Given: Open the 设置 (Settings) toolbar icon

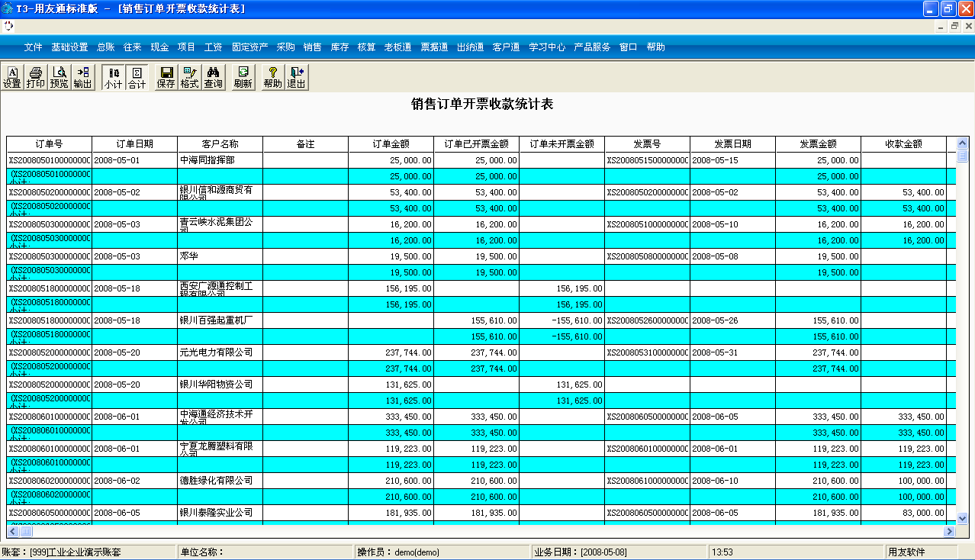Looking at the screenshot, I should pyautogui.click(x=12, y=77).
